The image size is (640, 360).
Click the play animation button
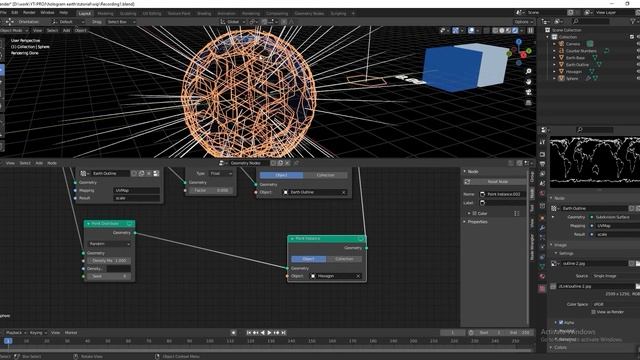click(269, 333)
